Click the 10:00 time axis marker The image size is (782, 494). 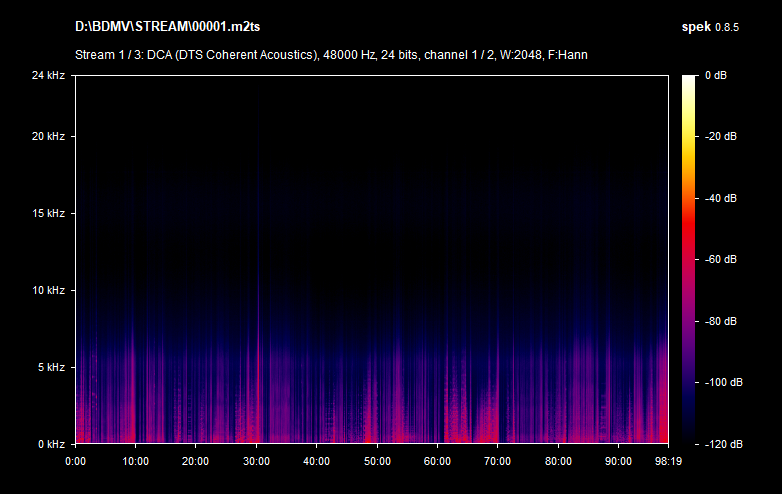(x=135, y=461)
